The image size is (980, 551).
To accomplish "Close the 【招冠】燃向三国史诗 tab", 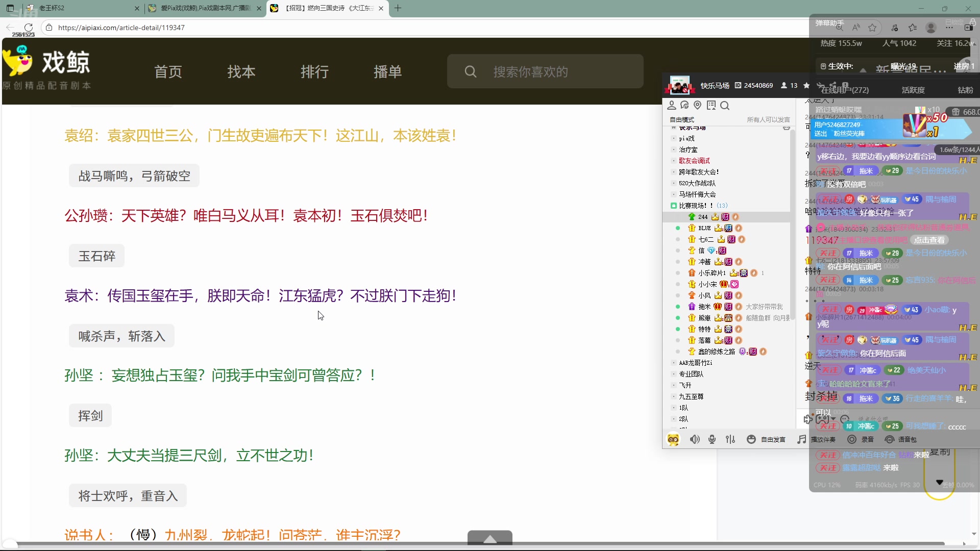I will (381, 8).
